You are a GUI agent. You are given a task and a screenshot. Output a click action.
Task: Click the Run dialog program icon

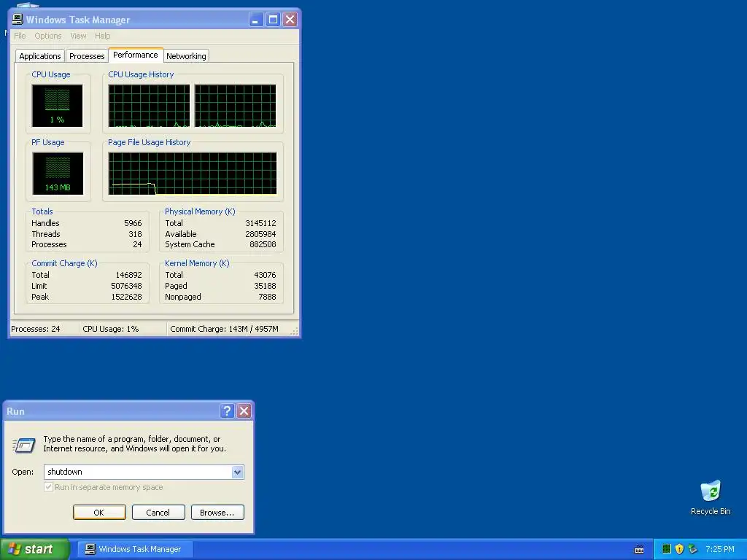[x=23, y=445]
